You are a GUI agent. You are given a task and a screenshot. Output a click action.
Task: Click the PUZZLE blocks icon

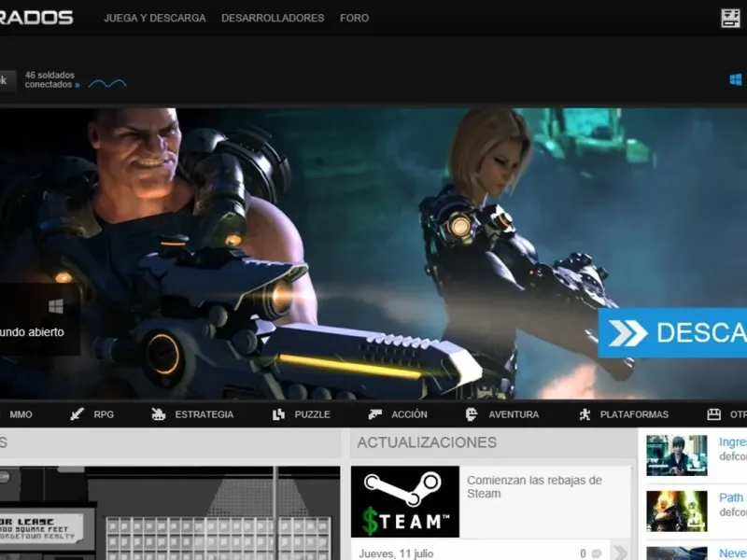coord(278,414)
